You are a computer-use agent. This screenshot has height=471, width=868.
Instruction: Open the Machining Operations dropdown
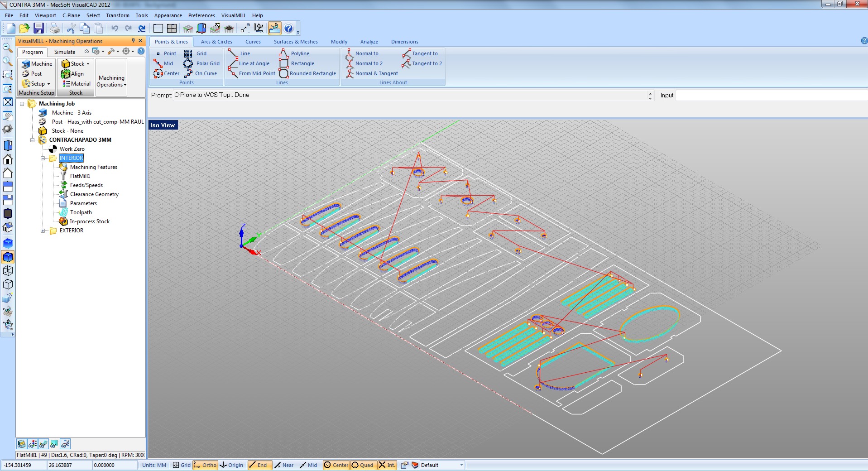click(111, 81)
